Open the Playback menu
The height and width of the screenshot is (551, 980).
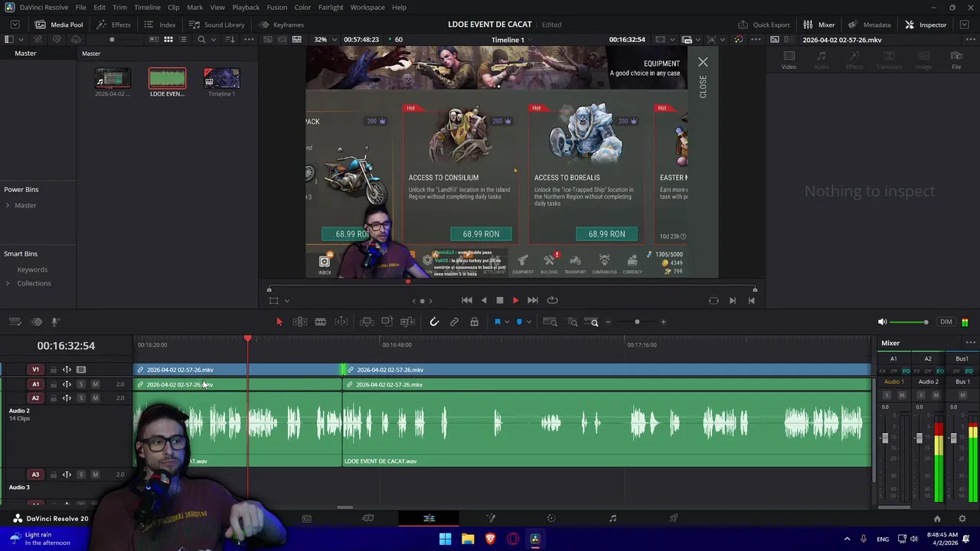pos(246,7)
